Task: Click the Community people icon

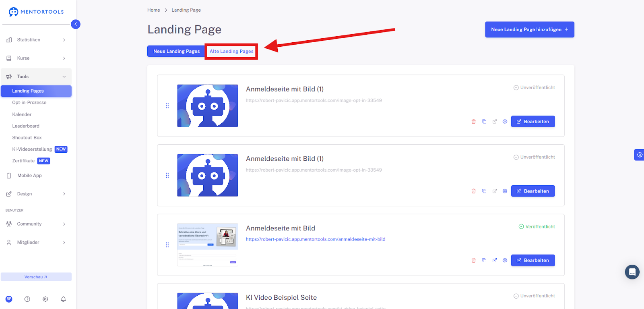Action: click(9, 224)
